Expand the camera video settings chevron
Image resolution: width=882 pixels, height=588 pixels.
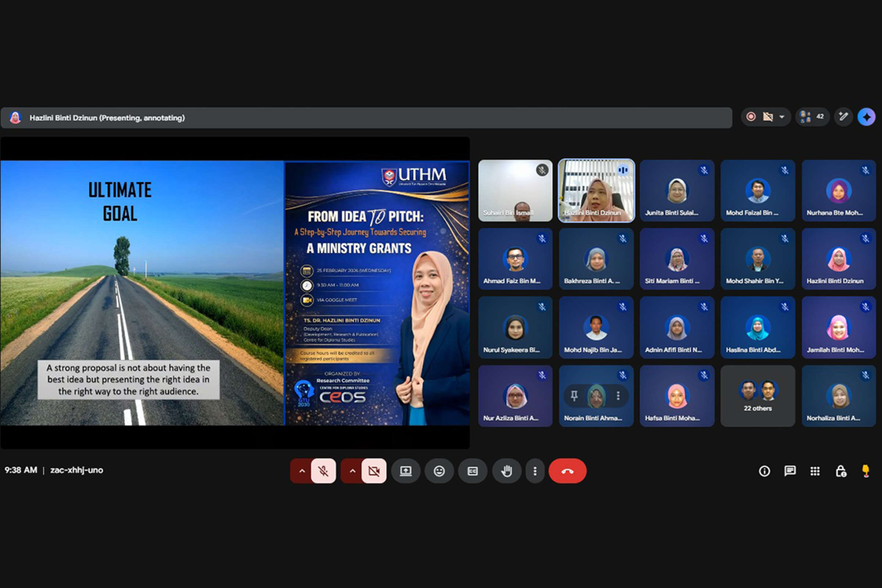click(353, 471)
